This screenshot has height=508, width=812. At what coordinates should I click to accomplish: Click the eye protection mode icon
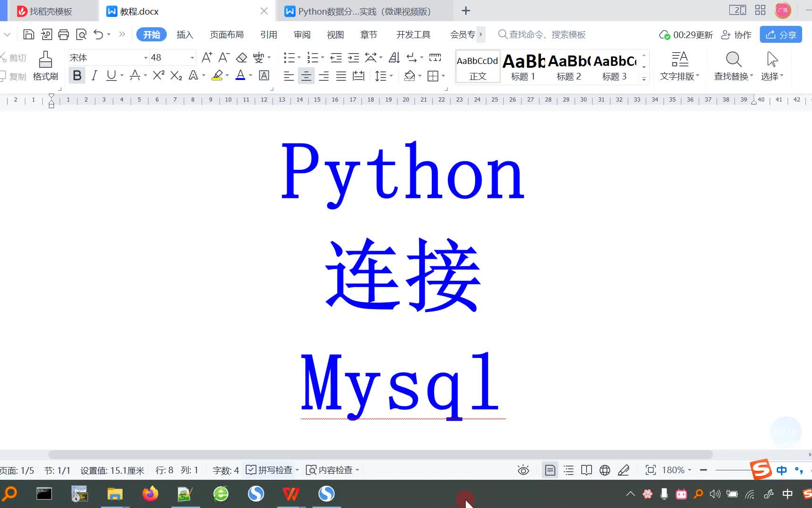[523, 470]
